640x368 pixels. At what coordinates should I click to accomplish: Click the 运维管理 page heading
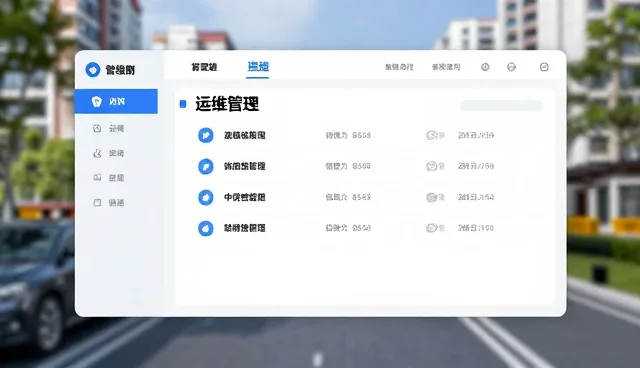click(227, 104)
